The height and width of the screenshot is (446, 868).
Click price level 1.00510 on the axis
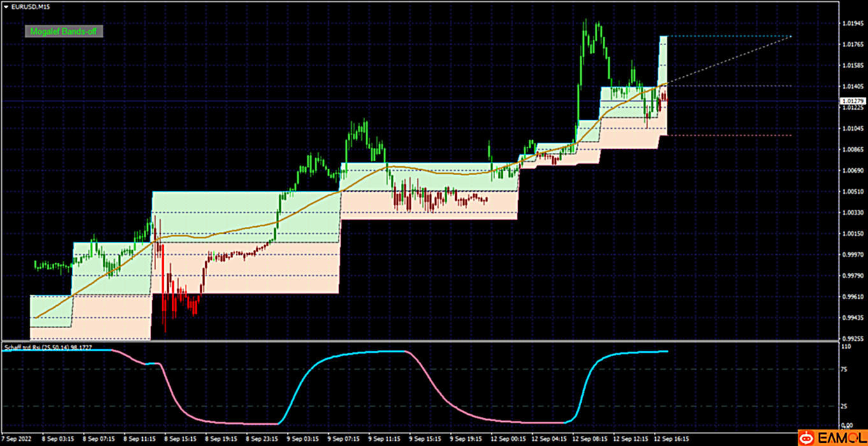click(852, 191)
